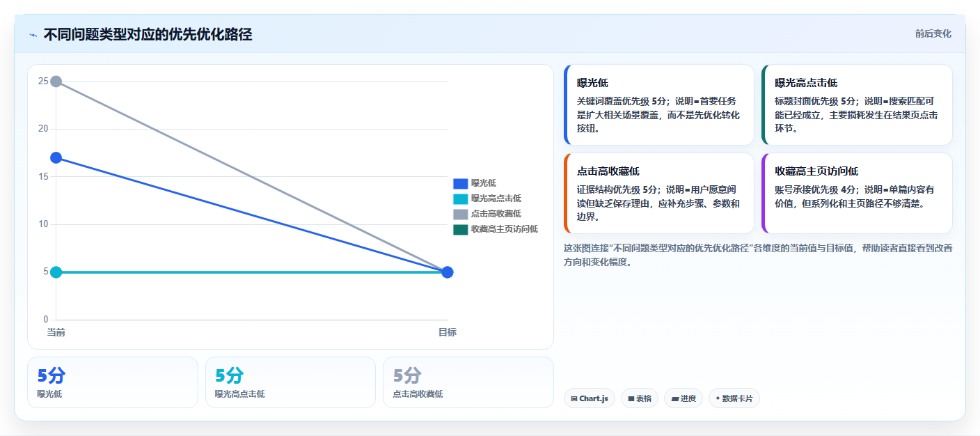The width and height of the screenshot is (980, 436).
Task: Click the bar icon in the 进度 tag
Action: coord(674,399)
